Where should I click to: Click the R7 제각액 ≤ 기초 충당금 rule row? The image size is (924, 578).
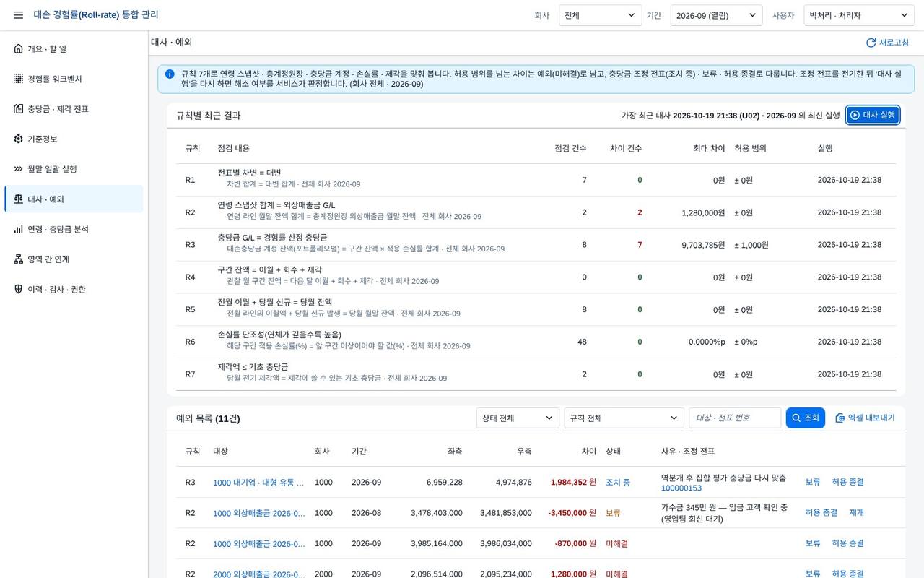point(536,374)
